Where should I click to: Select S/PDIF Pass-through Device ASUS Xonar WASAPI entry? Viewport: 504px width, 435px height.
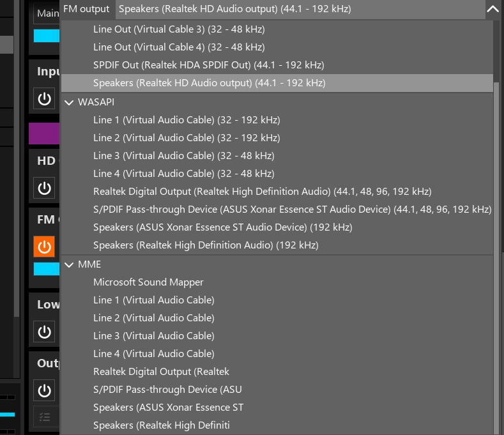pyautogui.click(x=277, y=210)
